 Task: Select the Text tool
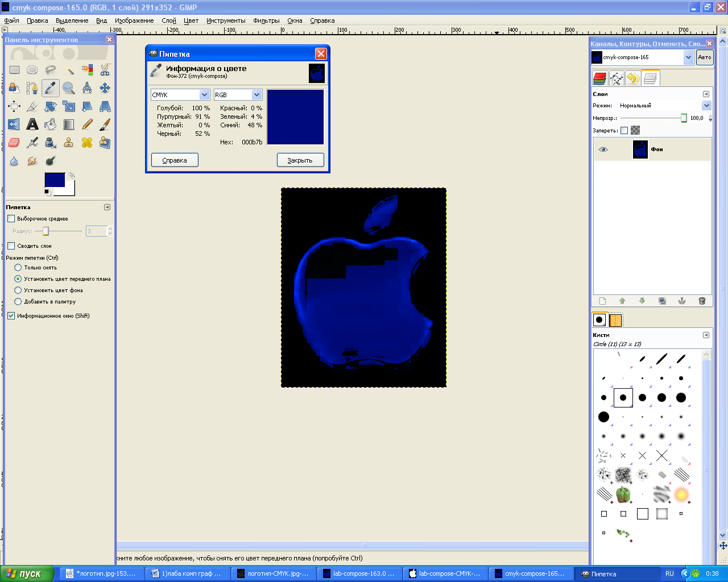(32, 124)
